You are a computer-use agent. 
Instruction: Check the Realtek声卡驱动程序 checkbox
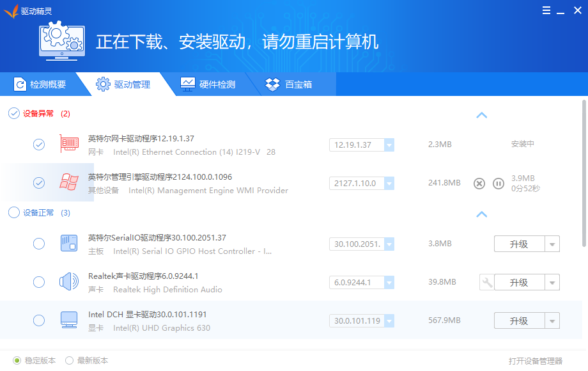tap(39, 281)
